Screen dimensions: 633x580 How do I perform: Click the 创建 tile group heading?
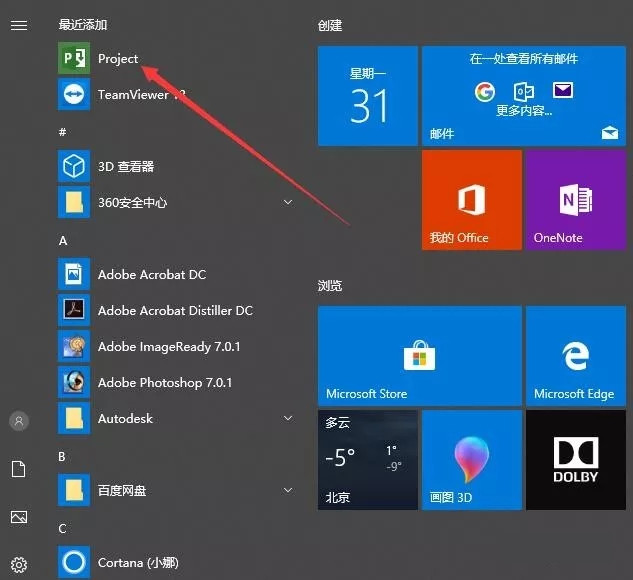pyautogui.click(x=330, y=26)
